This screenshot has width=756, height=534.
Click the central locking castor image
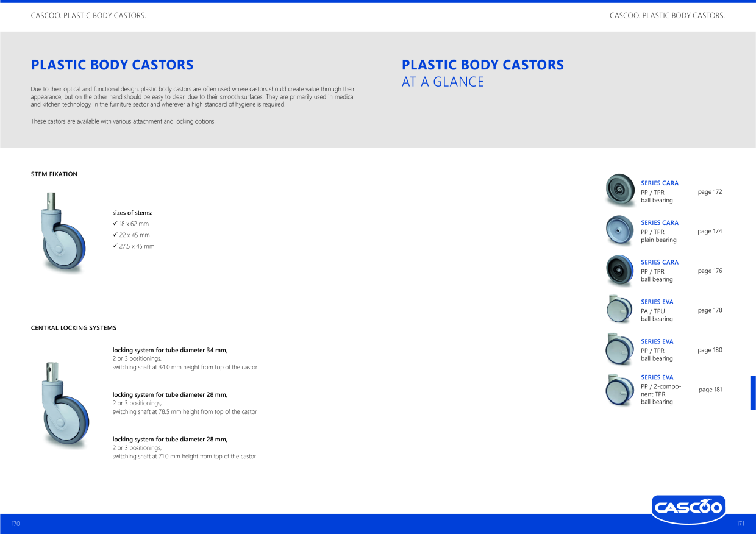coord(66,405)
